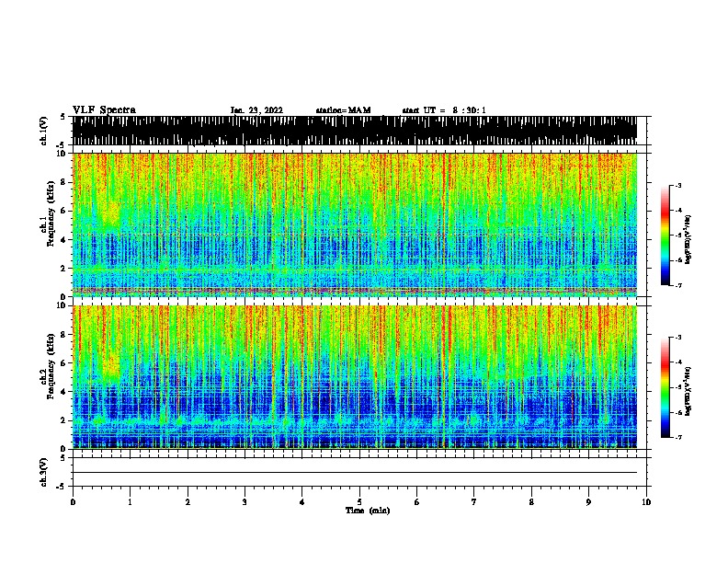
Task: Click the "-7" value below the ch.2 color bar
Action: (677, 437)
